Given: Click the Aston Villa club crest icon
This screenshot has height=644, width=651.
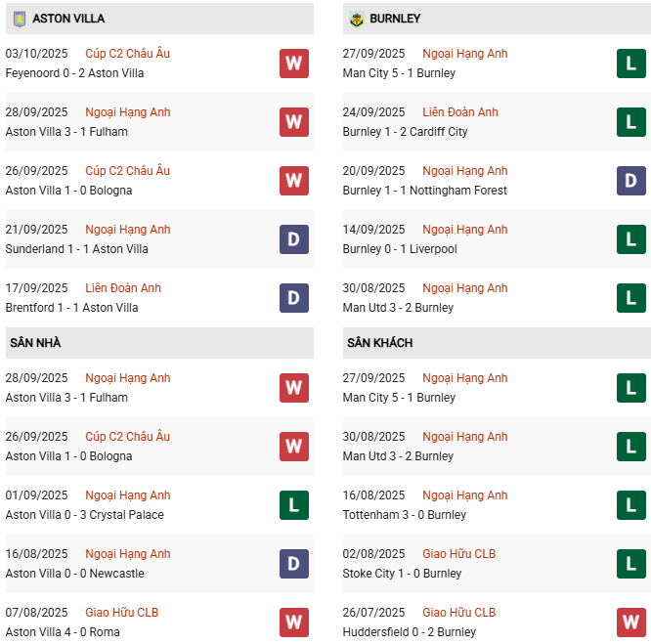Looking at the screenshot, I should coord(20,19).
